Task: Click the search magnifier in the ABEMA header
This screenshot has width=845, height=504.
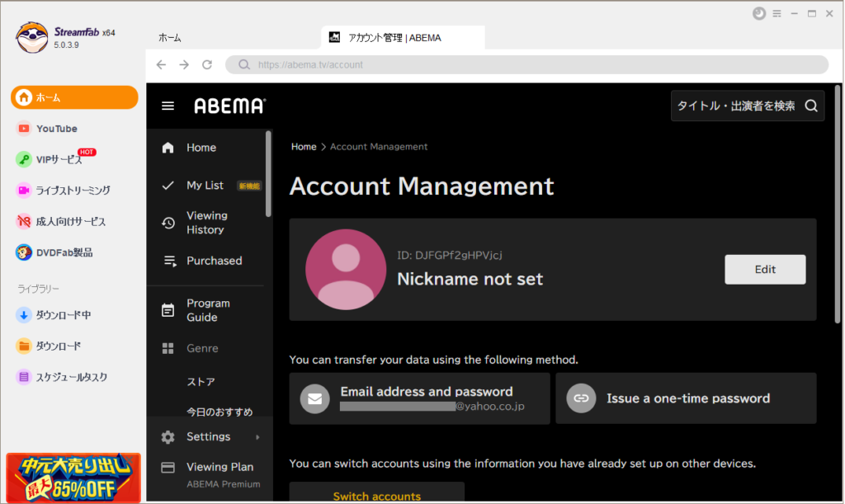Action: 812,106
